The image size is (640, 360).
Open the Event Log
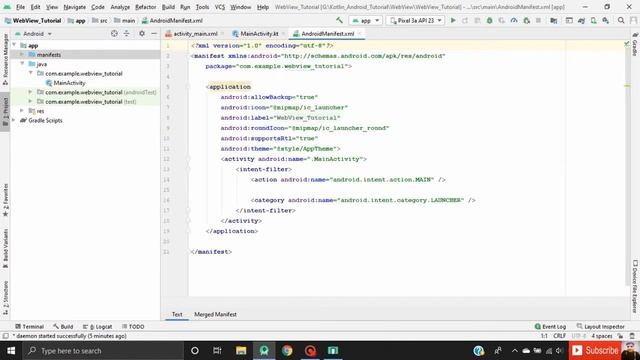550,327
